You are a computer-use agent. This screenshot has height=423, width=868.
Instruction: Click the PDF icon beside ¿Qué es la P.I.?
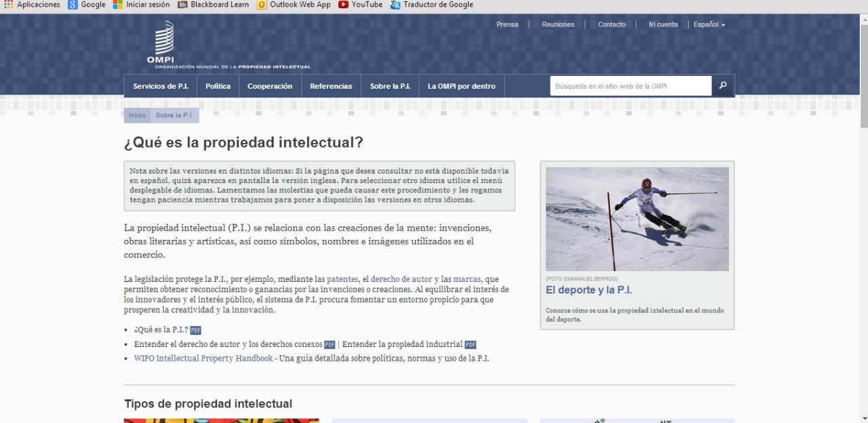pos(195,330)
